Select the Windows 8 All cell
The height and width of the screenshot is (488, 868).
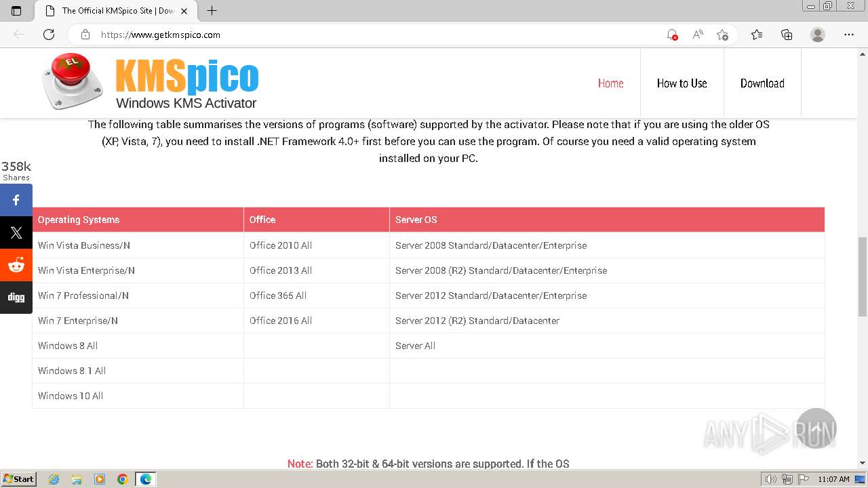(x=138, y=346)
